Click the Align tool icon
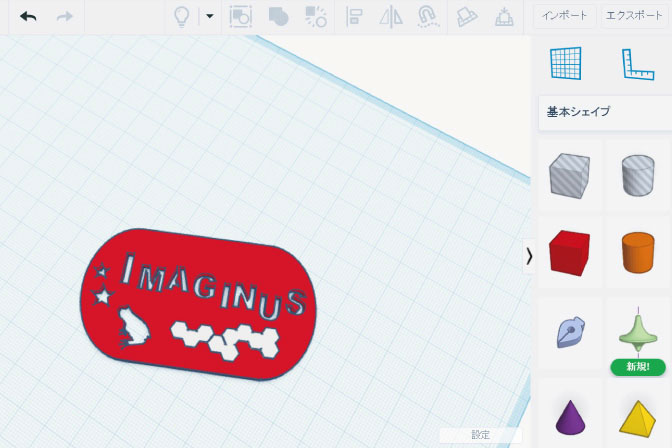The image size is (672, 448). pos(354,17)
